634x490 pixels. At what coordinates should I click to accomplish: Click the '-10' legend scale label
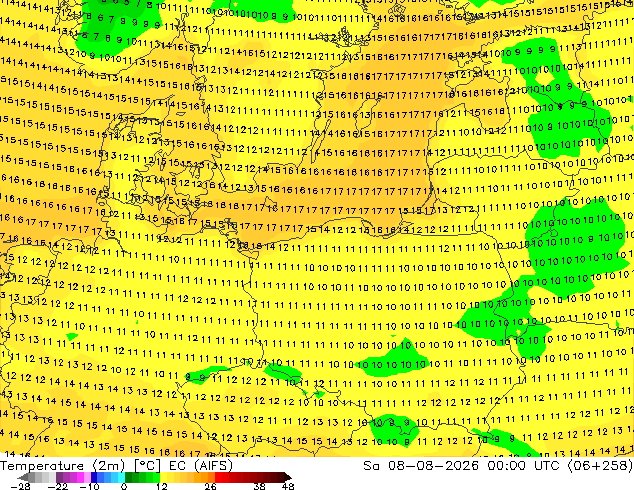89,486
